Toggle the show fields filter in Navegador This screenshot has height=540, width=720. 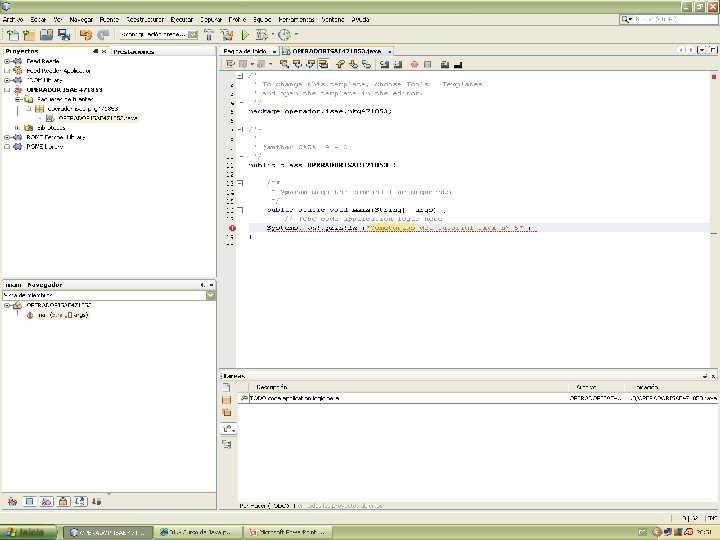tap(29, 501)
